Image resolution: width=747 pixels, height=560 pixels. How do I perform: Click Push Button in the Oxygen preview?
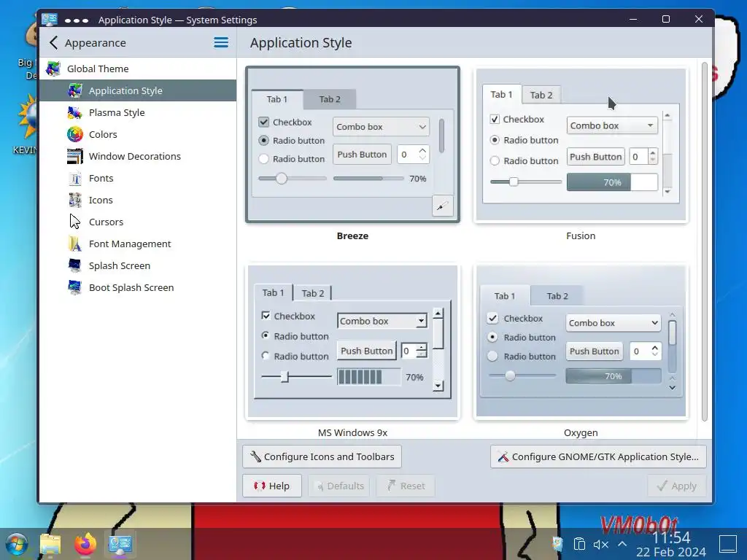594,351
